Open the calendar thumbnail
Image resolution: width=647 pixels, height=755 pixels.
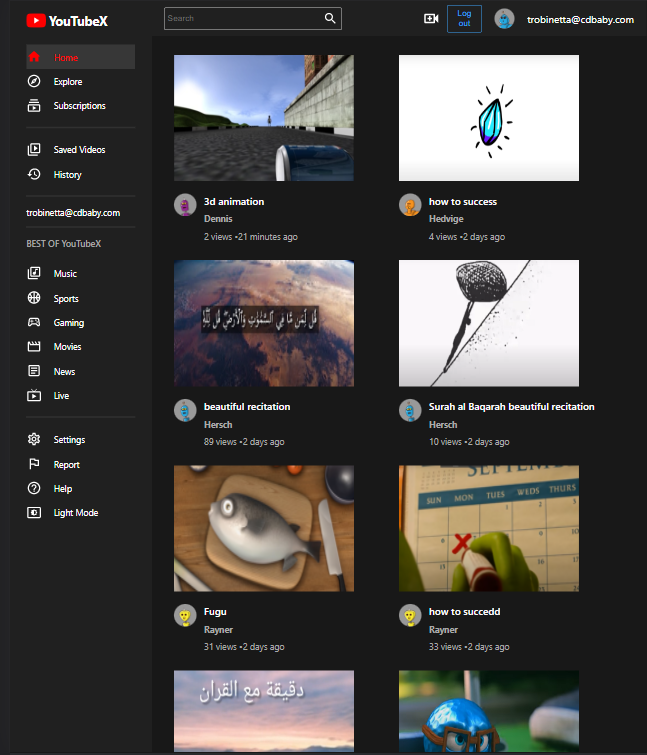point(489,528)
